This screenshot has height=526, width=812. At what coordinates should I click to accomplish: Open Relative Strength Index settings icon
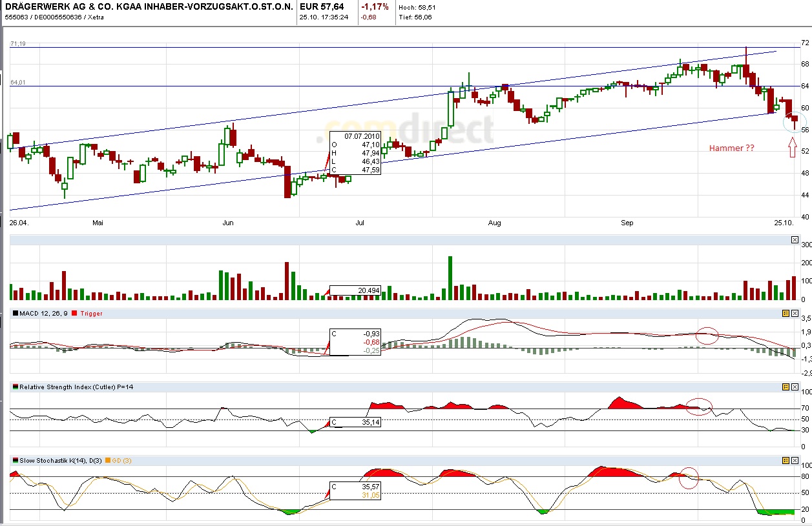[x=786, y=387]
